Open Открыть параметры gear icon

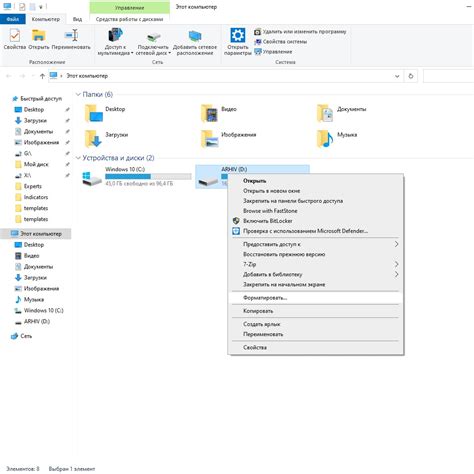click(x=238, y=35)
